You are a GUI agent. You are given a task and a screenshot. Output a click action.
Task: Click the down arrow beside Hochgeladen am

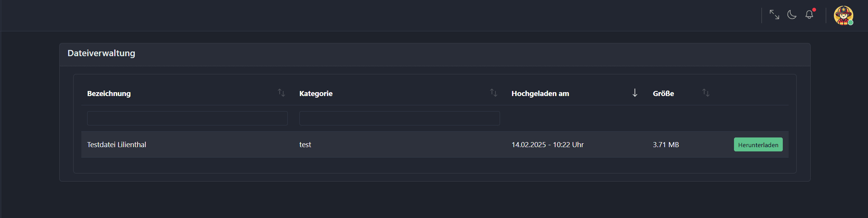pos(635,93)
